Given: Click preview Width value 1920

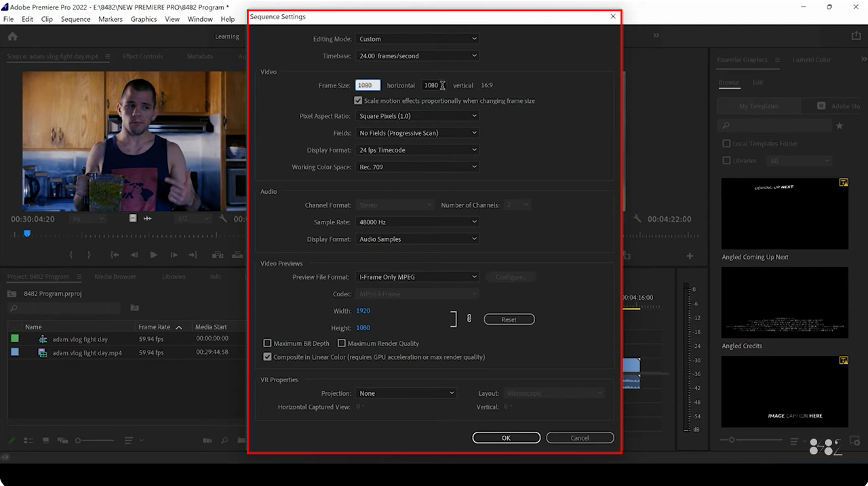Looking at the screenshot, I should coord(363,310).
